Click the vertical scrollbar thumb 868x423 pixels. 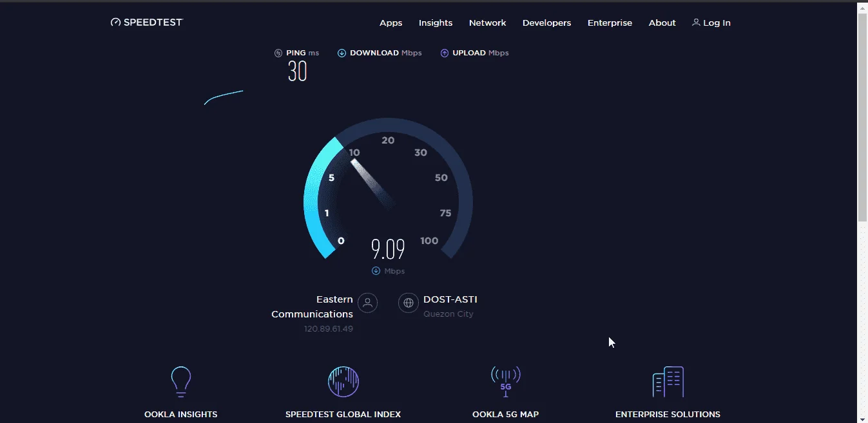pyautogui.click(x=862, y=117)
